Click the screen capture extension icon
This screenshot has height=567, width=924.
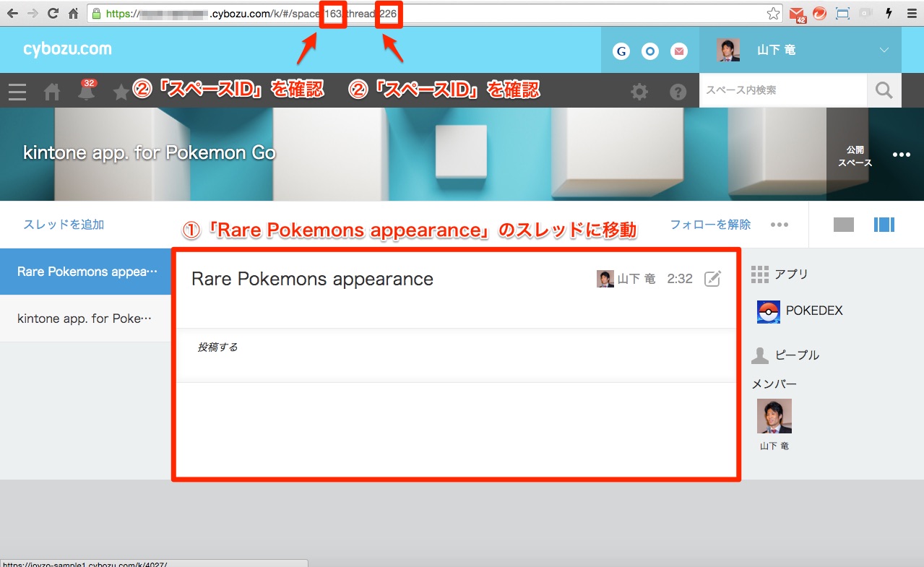click(842, 13)
